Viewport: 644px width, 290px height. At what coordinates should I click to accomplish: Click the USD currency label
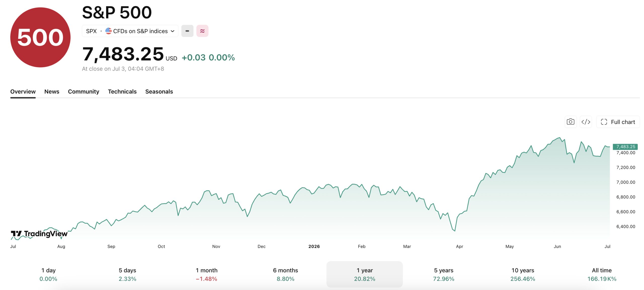click(x=171, y=58)
